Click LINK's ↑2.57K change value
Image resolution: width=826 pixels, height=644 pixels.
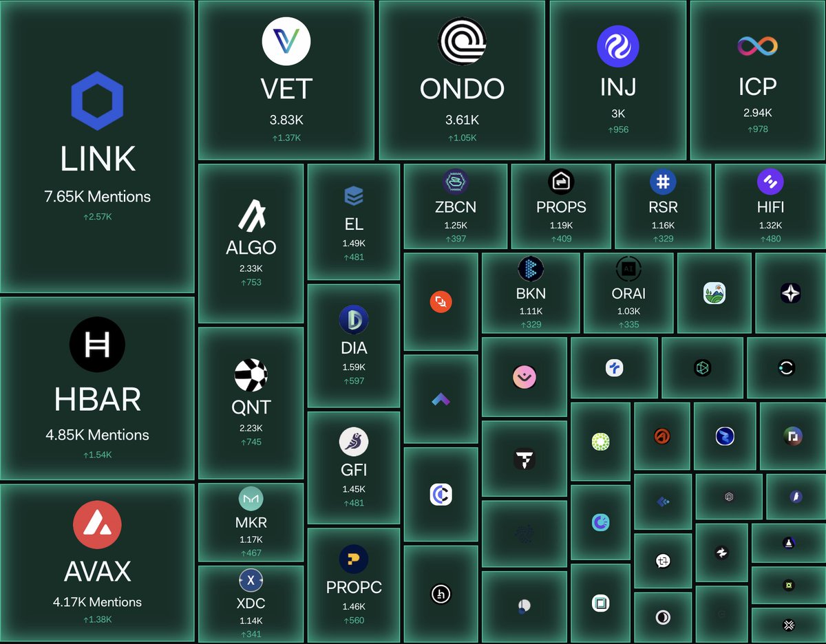pos(97,217)
